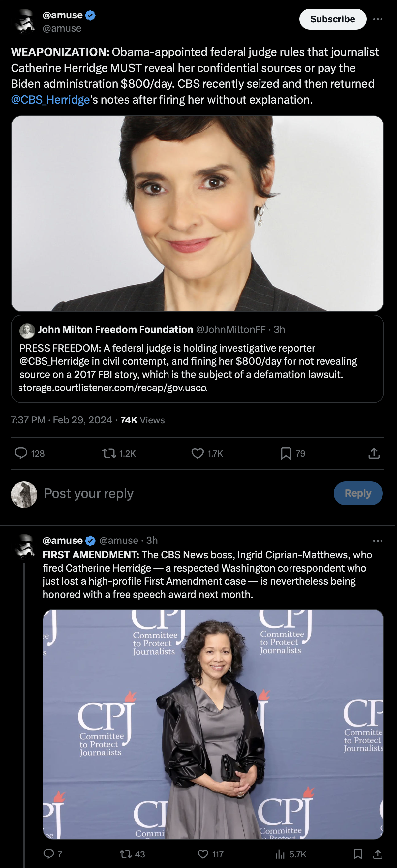Repost the FIRST AMENDMENT thread reply
This screenshot has height=868, width=397.
pos(126,854)
